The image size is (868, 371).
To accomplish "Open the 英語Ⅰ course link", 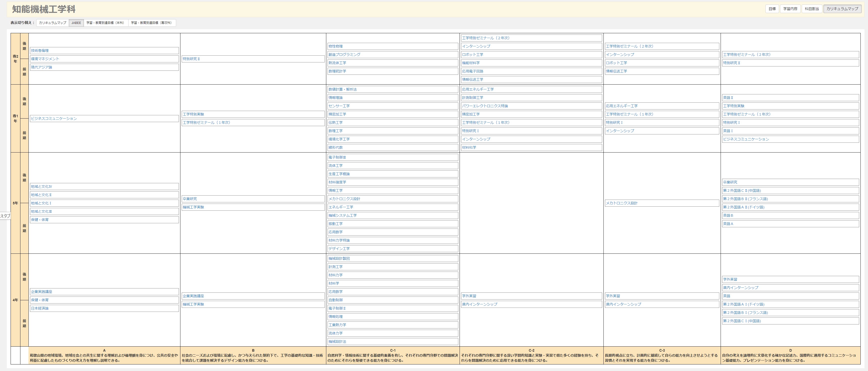I will [728, 131].
